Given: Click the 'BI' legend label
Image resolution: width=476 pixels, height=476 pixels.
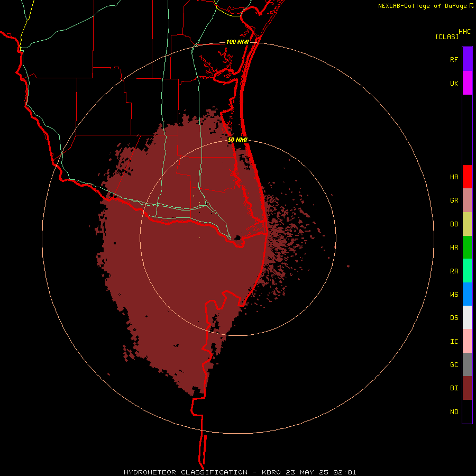Looking at the screenshot, I should (454, 388).
